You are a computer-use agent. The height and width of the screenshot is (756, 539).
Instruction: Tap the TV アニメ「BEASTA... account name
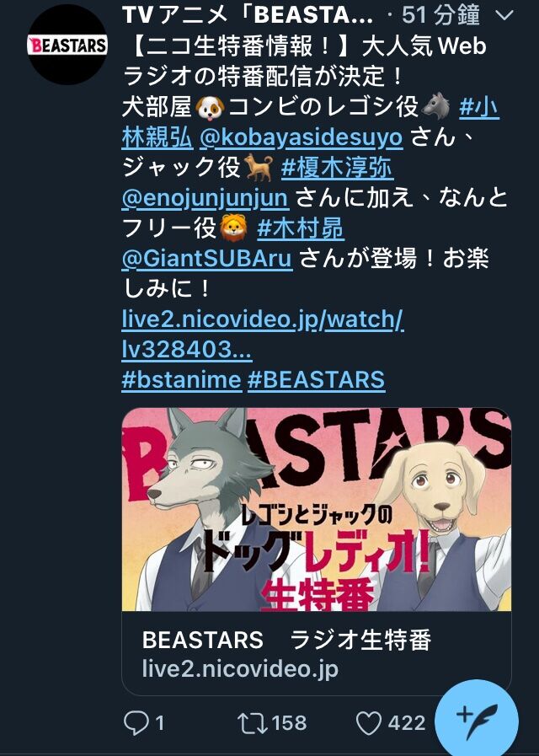[x=248, y=15]
